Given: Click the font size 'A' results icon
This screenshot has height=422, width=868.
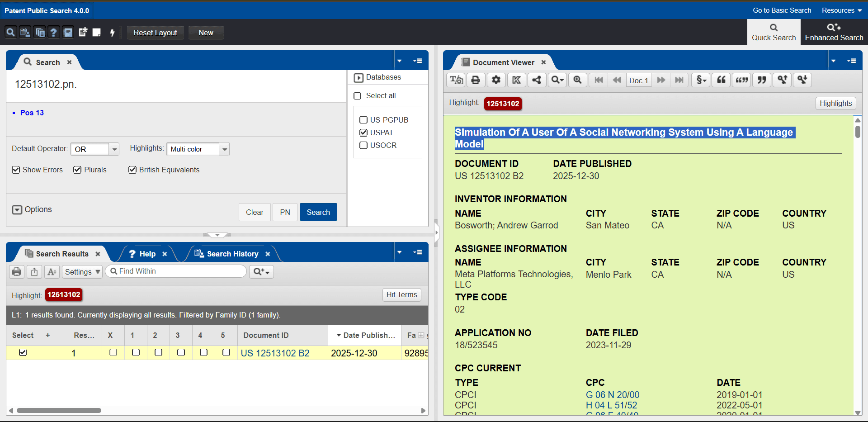Looking at the screenshot, I should [52, 272].
